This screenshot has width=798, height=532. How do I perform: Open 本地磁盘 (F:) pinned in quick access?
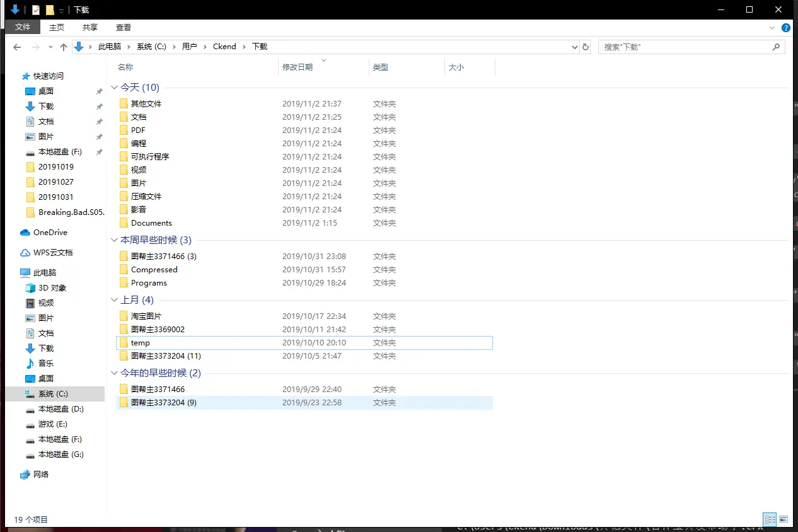(60, 151)
